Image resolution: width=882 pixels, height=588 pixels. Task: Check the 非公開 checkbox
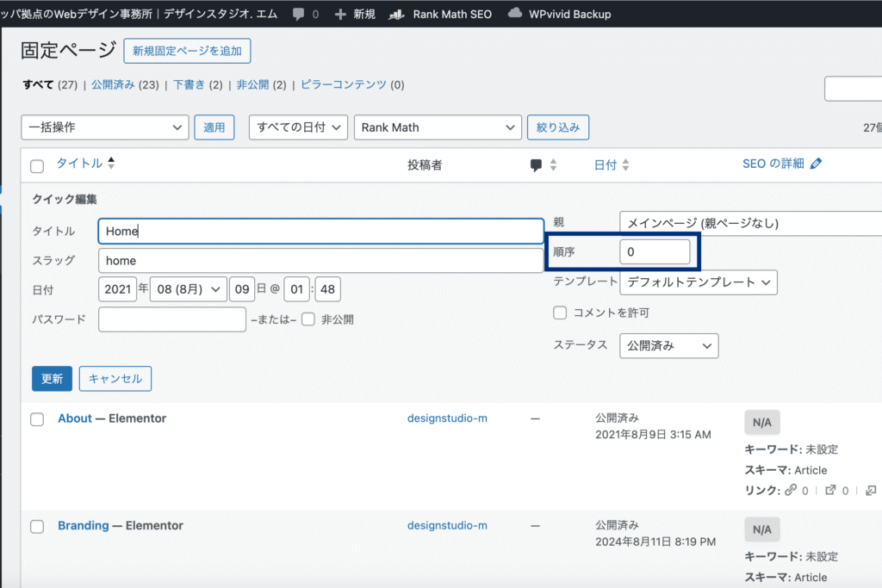(308, 319)
